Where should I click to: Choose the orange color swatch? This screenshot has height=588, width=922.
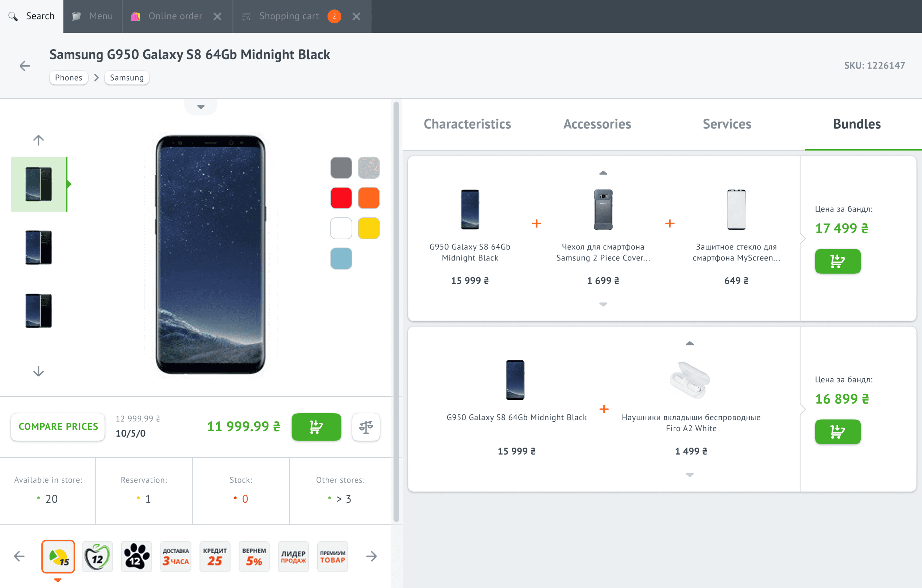(x=369, y=198)
